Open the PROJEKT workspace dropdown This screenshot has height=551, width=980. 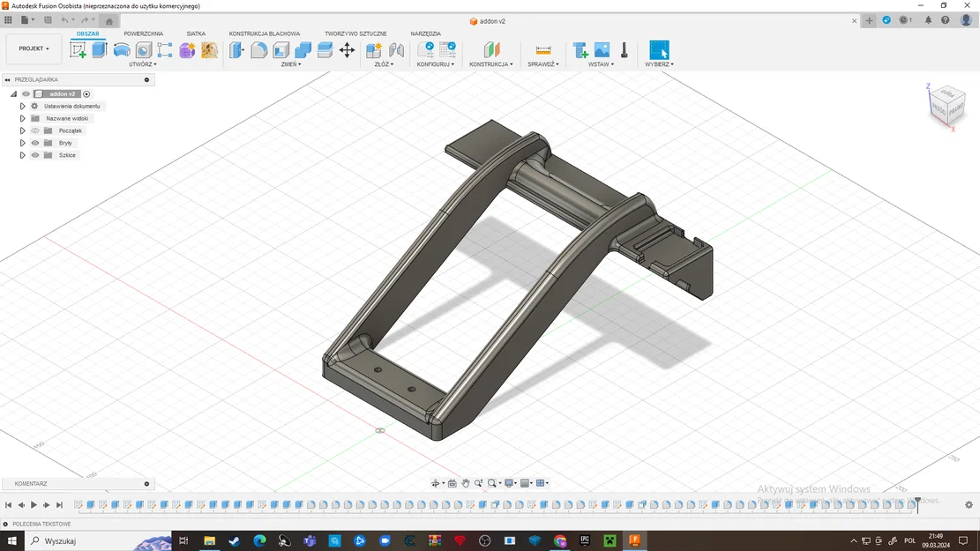tap(34, 48)
